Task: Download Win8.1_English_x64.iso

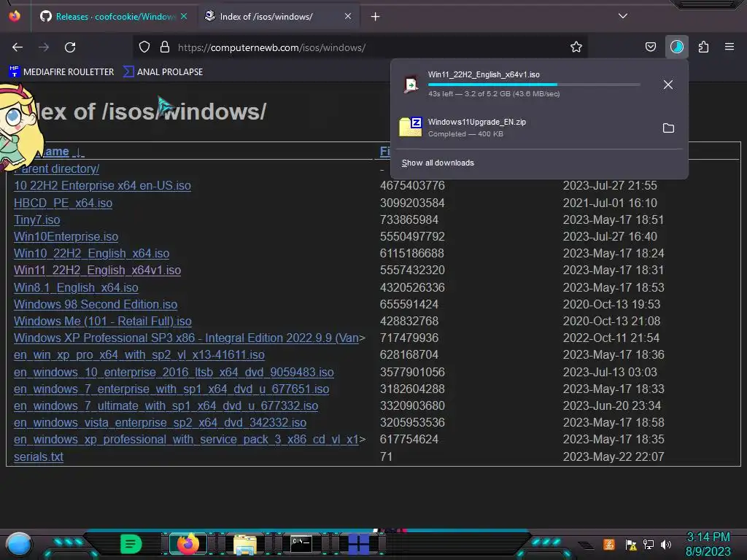Action: click(76, 287)
